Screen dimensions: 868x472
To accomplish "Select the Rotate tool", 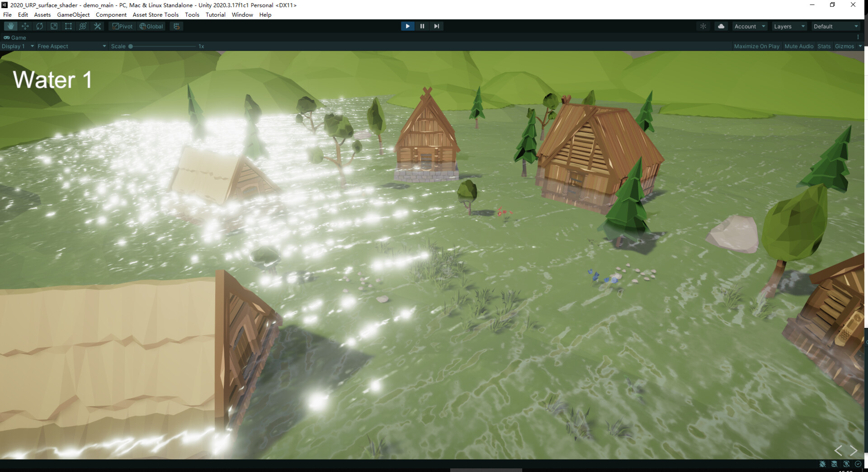I will pyautogui.click(x=39, y=26).
